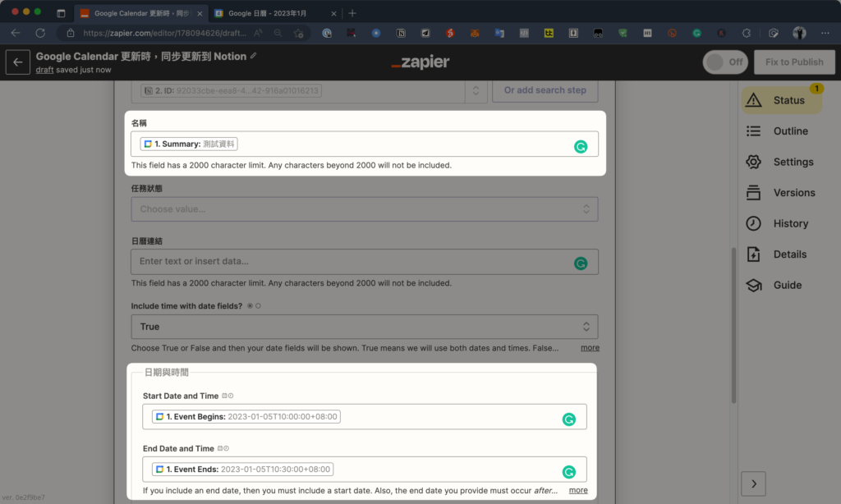Image resolution: width=841 pixels, height=504 pixels.
Task: Click the more link under End Date help text
Action: (578, 490)
